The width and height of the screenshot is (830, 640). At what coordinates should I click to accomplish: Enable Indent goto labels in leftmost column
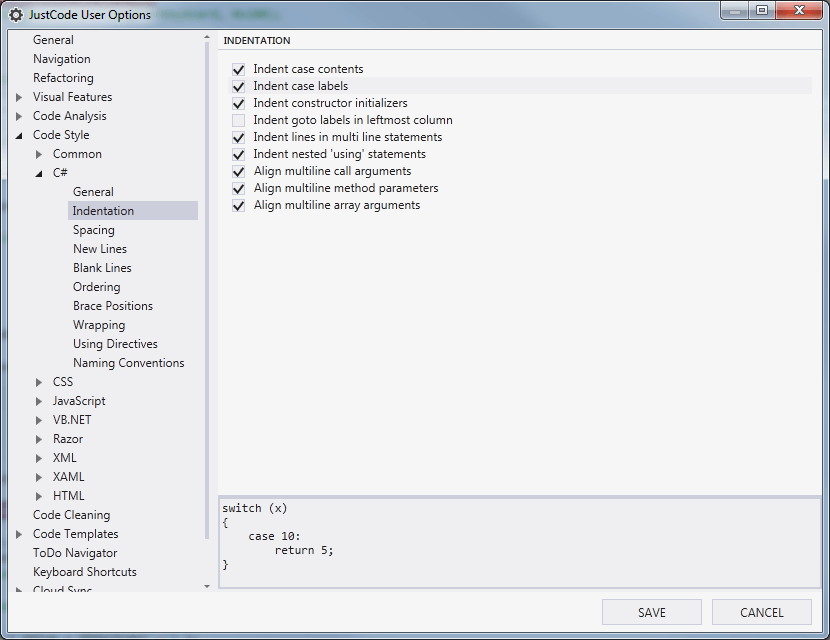(x=239, y=120)
